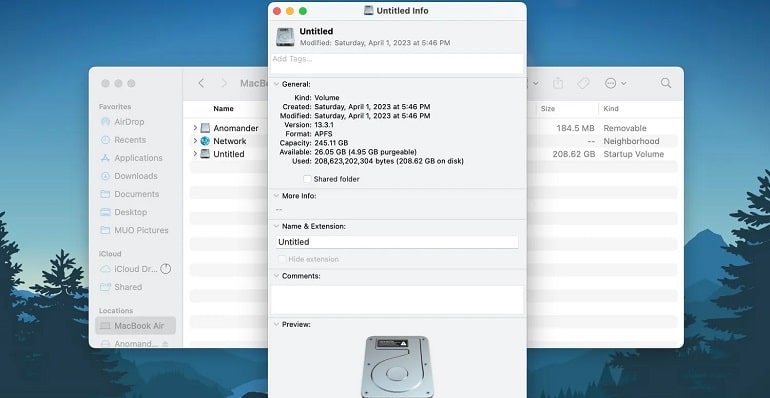This screenshot has height=398, width=770.
Task: Collapse the General section
Action: click(x=276, y=85)
